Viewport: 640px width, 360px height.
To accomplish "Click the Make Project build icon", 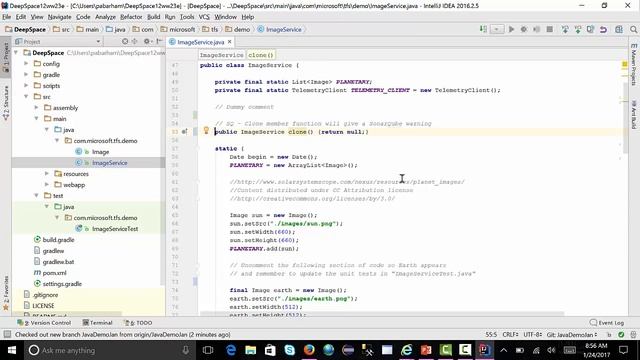I will pos(483,29).
